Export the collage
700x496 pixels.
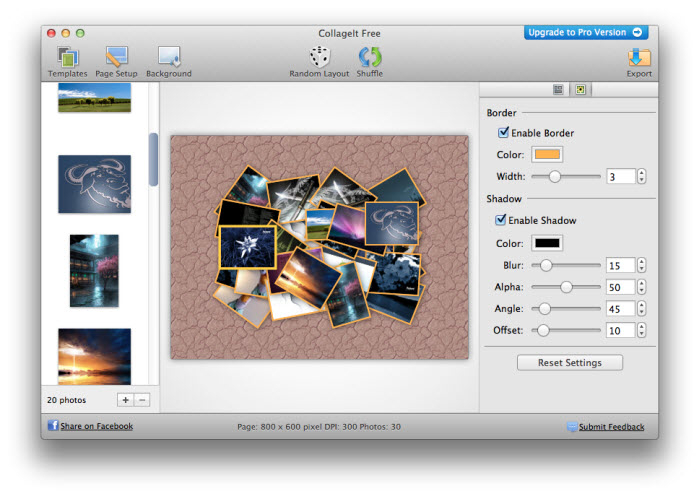pos(639,60)
